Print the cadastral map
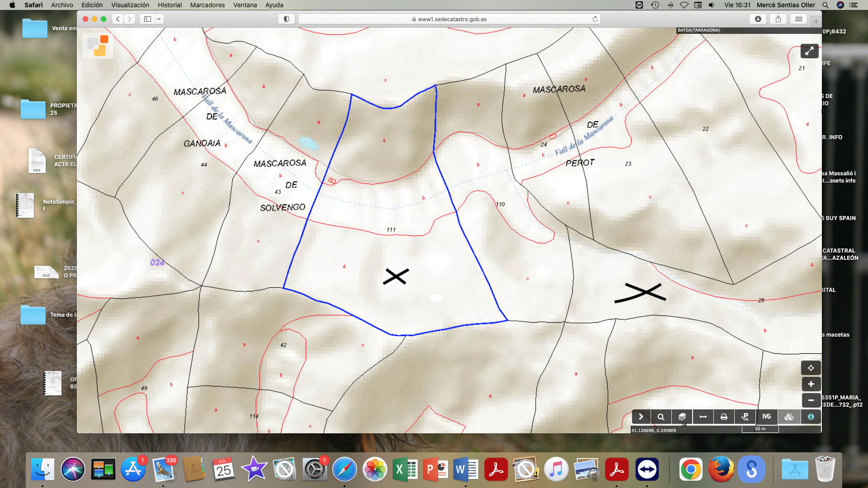This screenshot has width=868, height=488. click(x=724, y=417)
